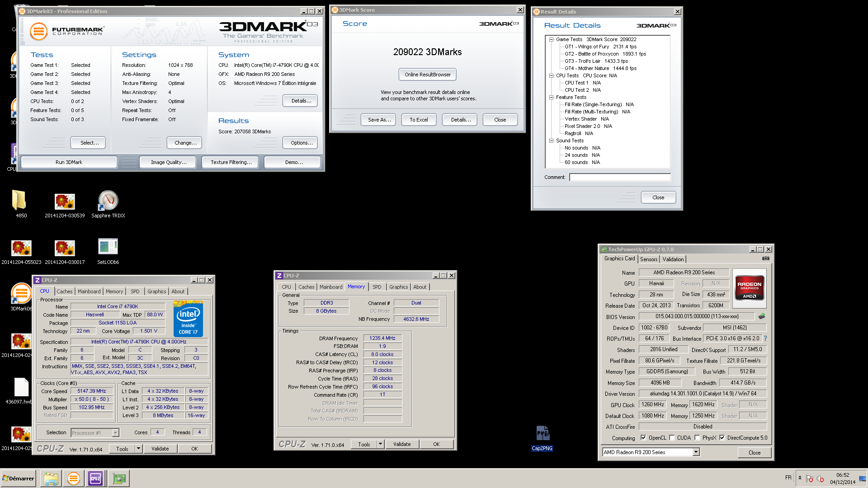Click the Comment field in Result Details
868x488 pixels.
[x=620, y=177]
